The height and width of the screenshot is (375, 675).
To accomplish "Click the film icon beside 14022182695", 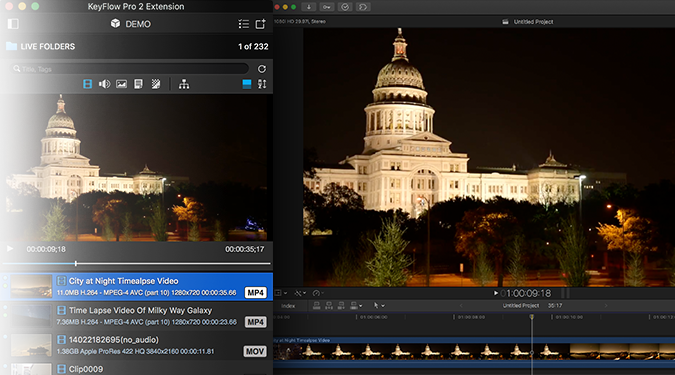I will coord(62,340).
